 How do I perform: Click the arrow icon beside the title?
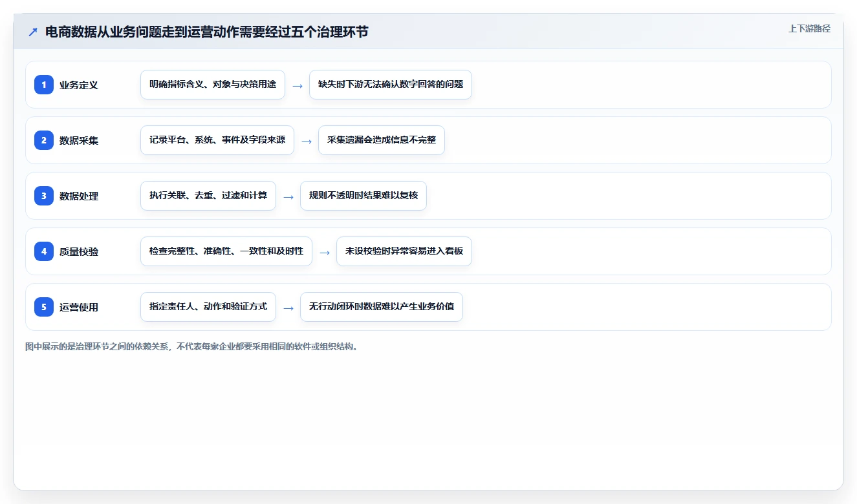pyautogui.click(x=33, y=32)
